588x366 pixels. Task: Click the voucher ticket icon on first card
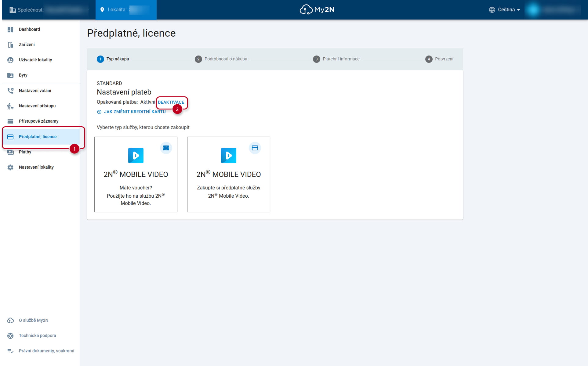(166, 148)
